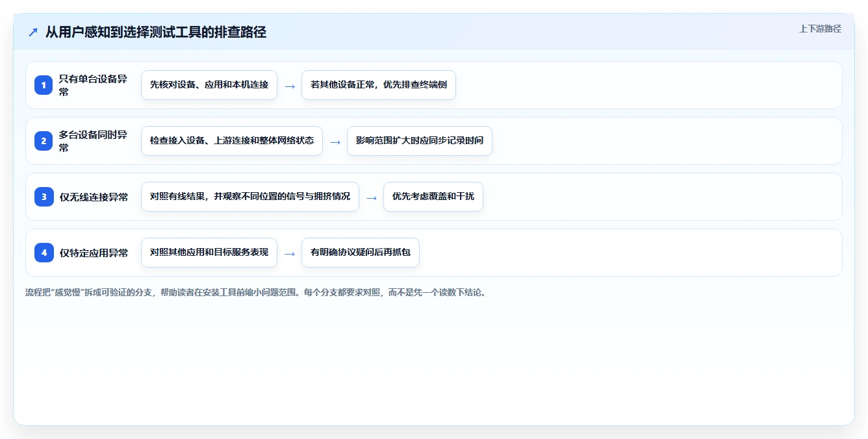
Task: Click the footer note starting '流程把“感觉慢”拆成'
Action: coord(256,293)
